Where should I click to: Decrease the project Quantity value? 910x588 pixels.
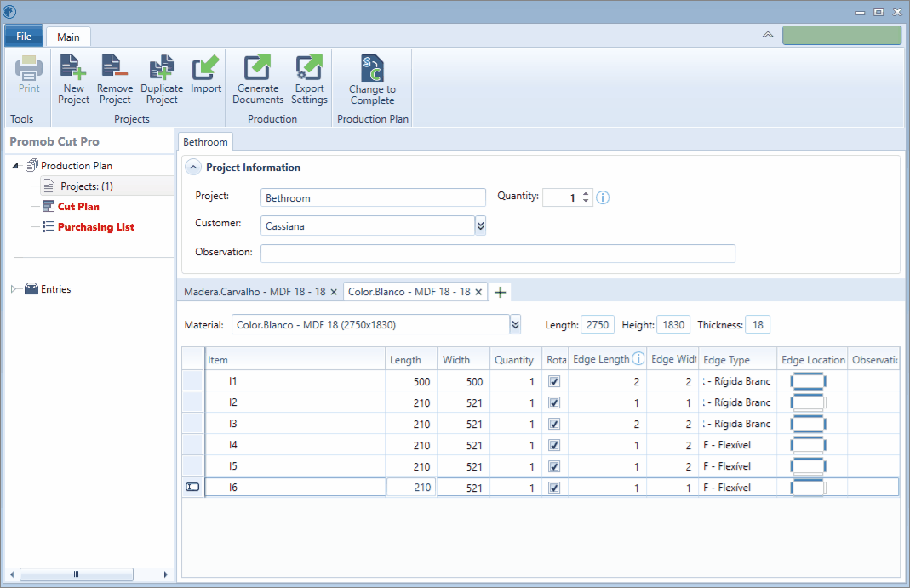[x=586, y=201]
